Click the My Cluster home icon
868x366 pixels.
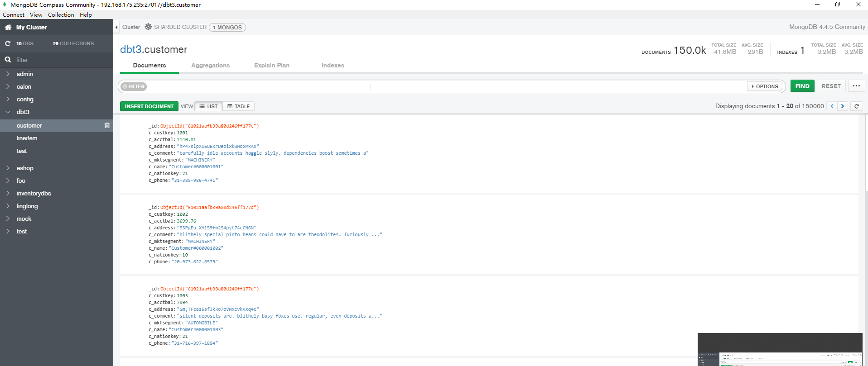8,27
